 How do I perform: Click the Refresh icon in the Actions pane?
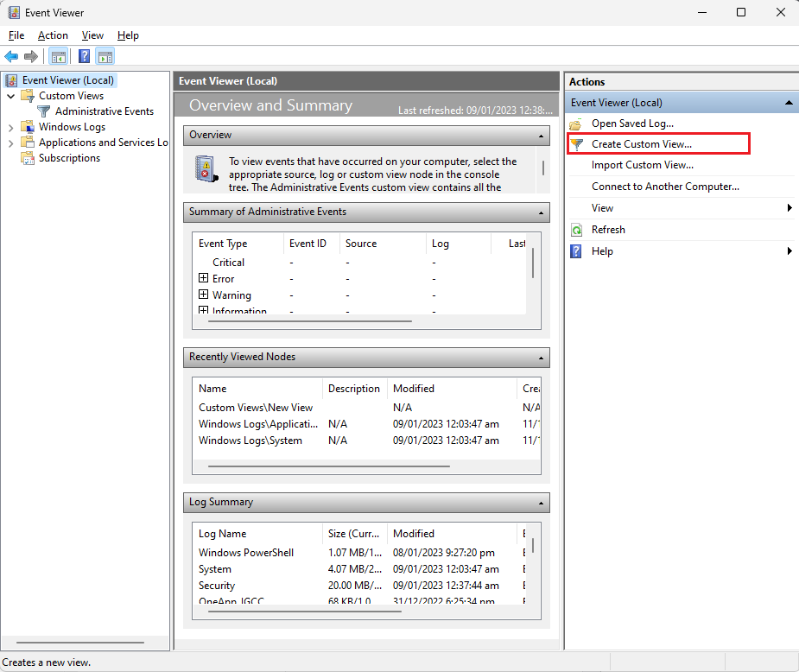[575, 230]
